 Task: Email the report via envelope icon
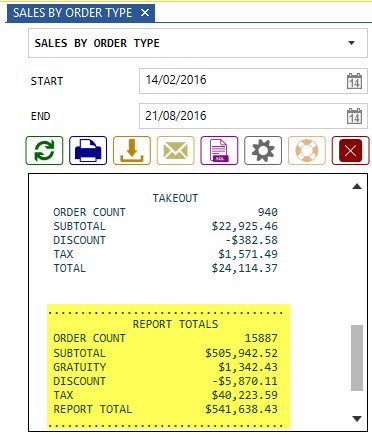click(x=175, y=151)
